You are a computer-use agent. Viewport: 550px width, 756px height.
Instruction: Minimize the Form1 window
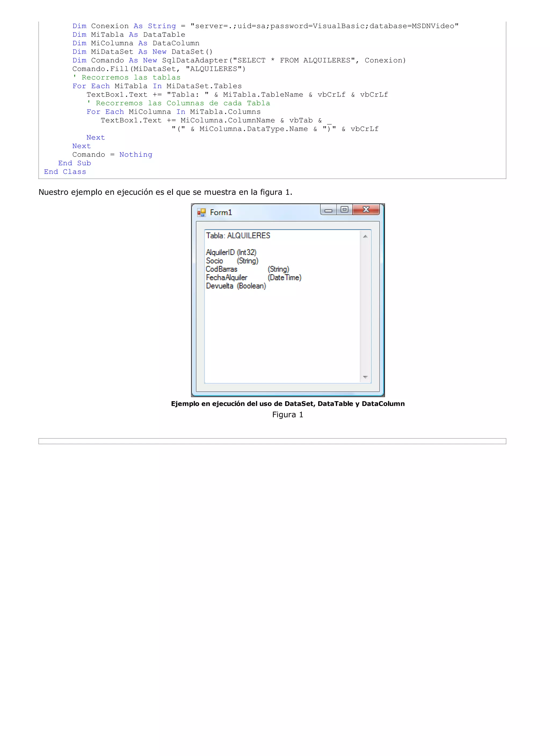(328, 210)
